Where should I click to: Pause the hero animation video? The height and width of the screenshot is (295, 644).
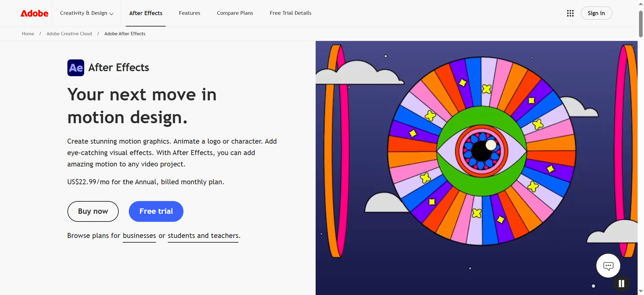pyautogui.click(x=621, y=284)
